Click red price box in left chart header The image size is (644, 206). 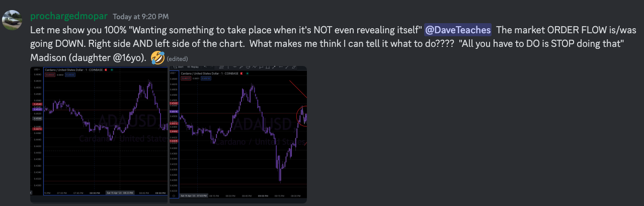click(50, 75)
